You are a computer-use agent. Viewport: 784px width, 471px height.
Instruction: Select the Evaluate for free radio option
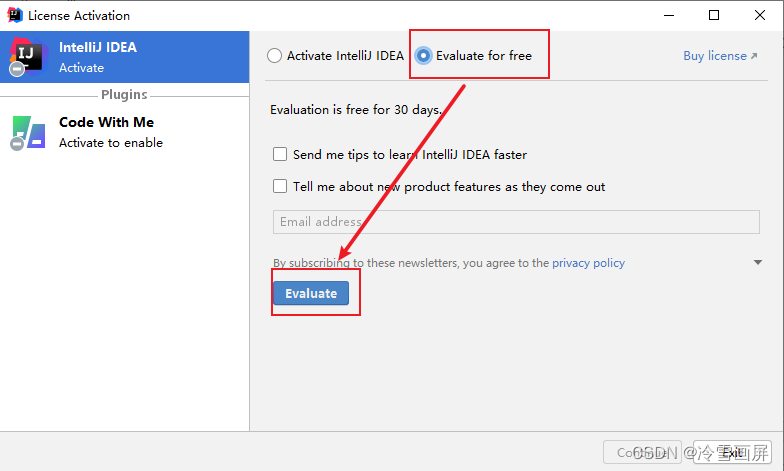pos(423,56)
